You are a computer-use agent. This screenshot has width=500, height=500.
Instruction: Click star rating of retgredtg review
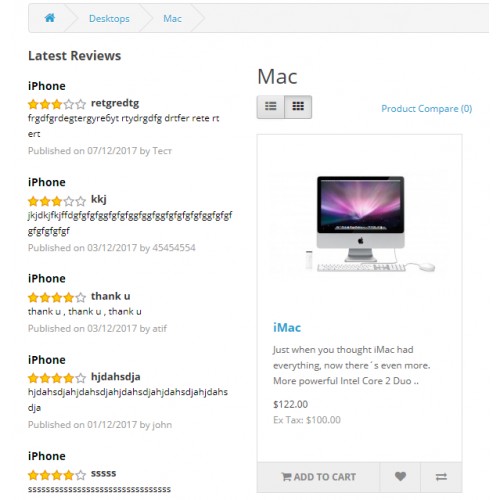click(57, 104)
